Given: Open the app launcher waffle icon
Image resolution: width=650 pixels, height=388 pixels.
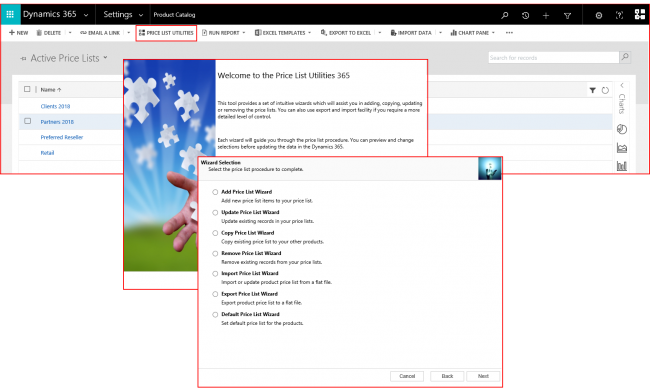Looking at the screenshot, I should point(10,14).
